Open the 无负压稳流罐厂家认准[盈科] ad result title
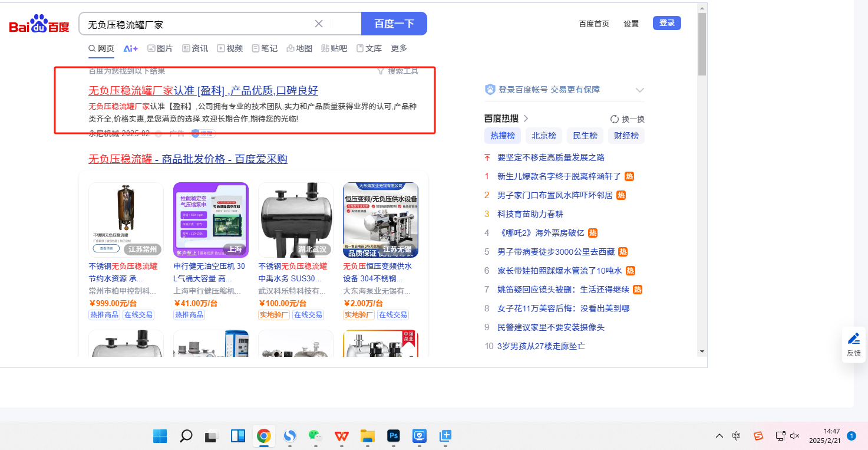Screen dimensions: 868x450 203,90
